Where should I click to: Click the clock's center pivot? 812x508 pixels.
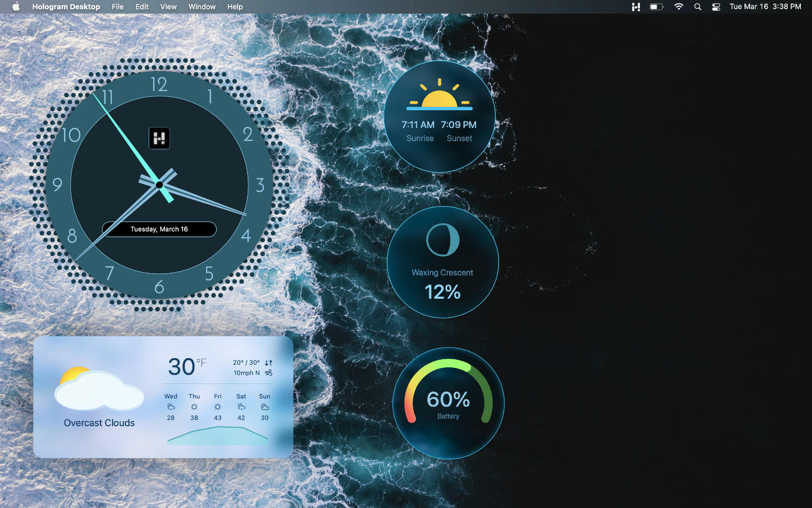coord(159,185)
